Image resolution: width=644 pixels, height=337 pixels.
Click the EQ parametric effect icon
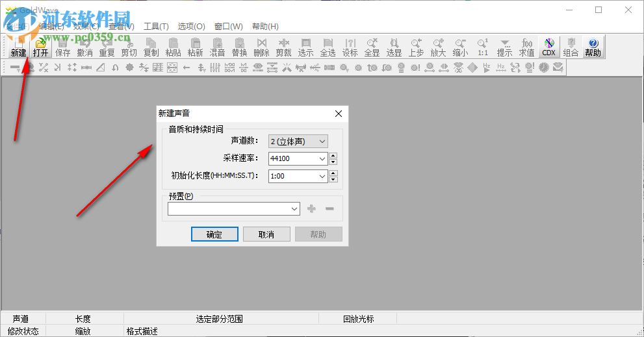click(x=258, y=68)
